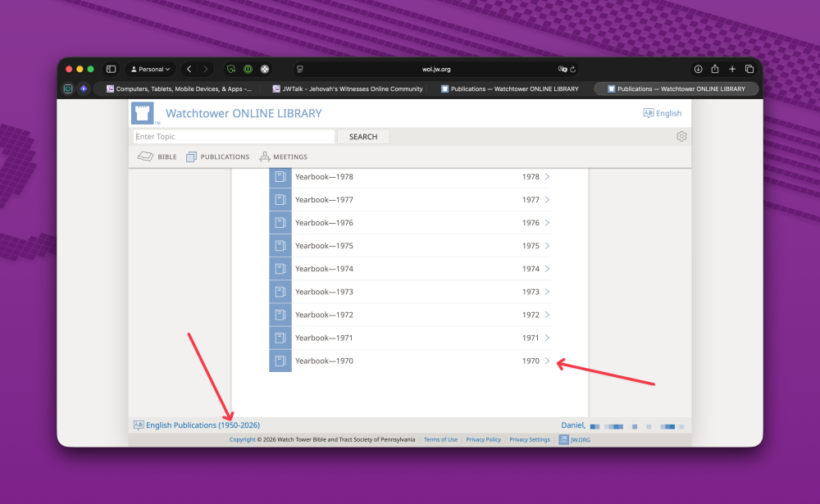Open the Personal profile dropdown
The image size is (820, 504).
(151, 70)
